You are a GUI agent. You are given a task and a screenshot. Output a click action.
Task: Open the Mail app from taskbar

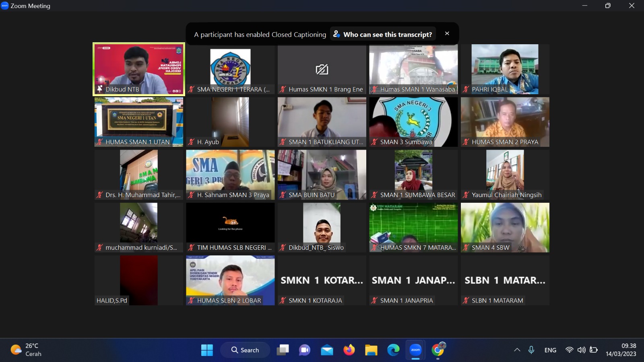tap(327, 350)
